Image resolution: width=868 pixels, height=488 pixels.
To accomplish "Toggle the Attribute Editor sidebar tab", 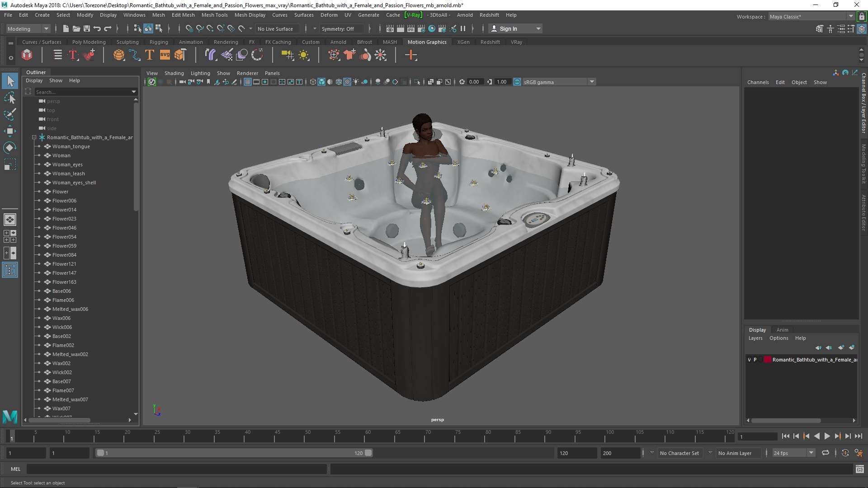I will coord(863,212).
